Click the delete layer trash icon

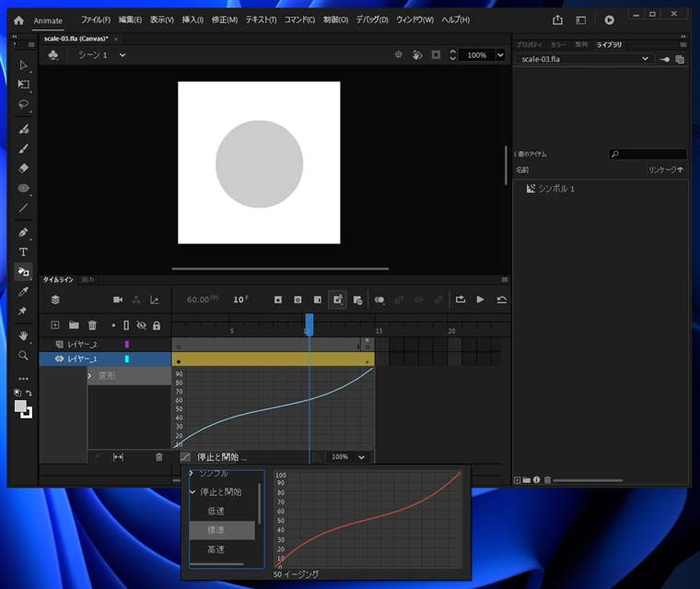92,325
